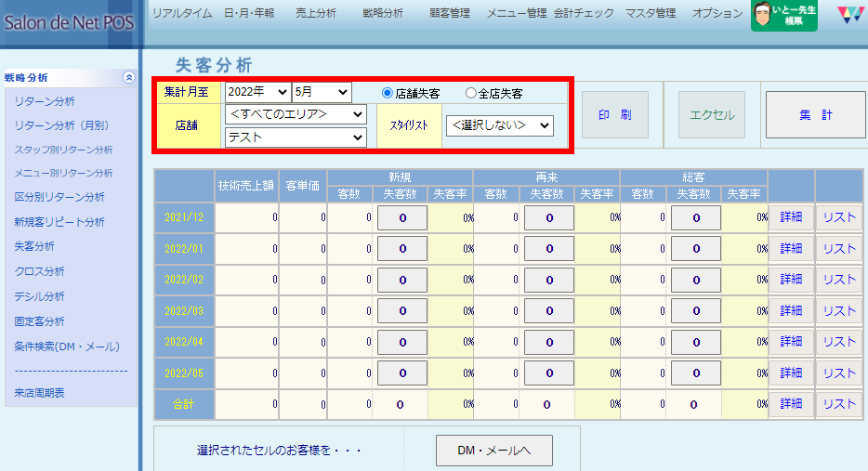Click the colorful logo icon at top right

(848, 15)
